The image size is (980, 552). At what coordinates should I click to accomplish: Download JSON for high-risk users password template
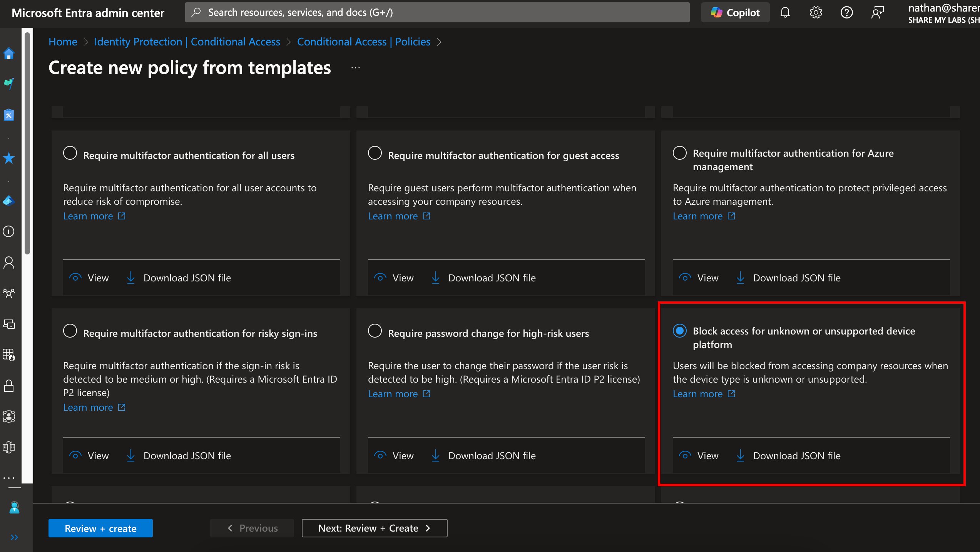483,456
